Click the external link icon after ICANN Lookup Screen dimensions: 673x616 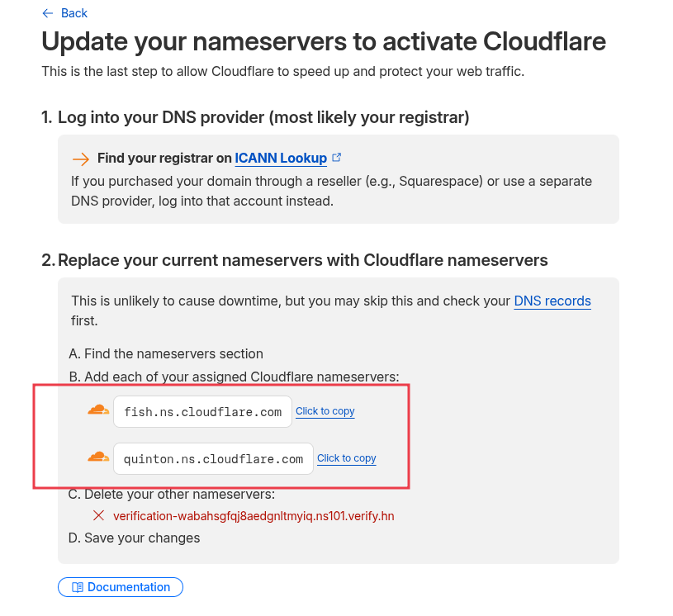coord(336,158)
